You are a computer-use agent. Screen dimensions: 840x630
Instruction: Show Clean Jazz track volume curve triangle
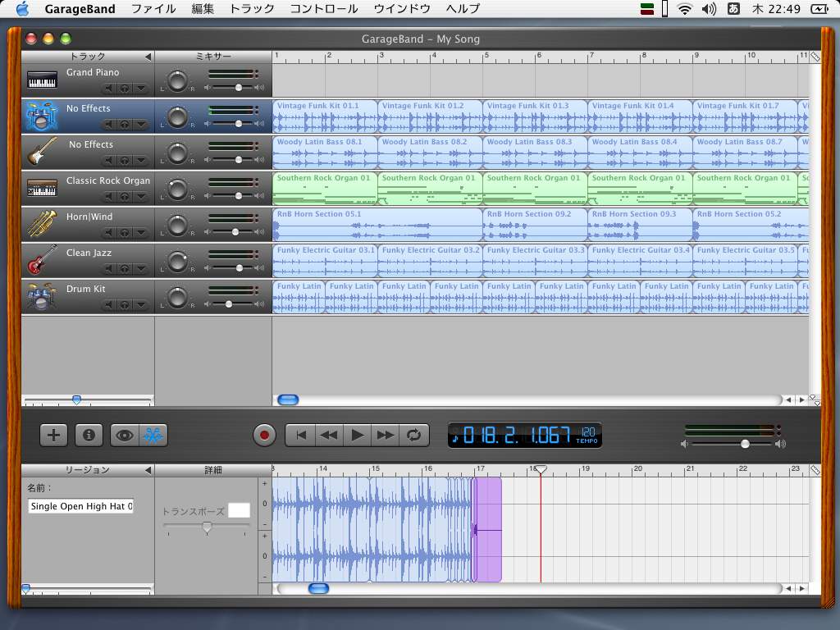coord(141,269)
